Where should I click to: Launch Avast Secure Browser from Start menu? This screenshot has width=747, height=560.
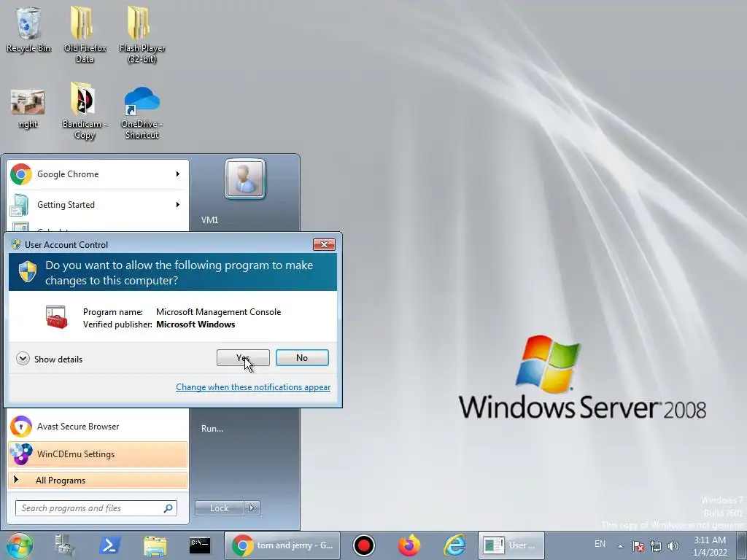[98, 426]
